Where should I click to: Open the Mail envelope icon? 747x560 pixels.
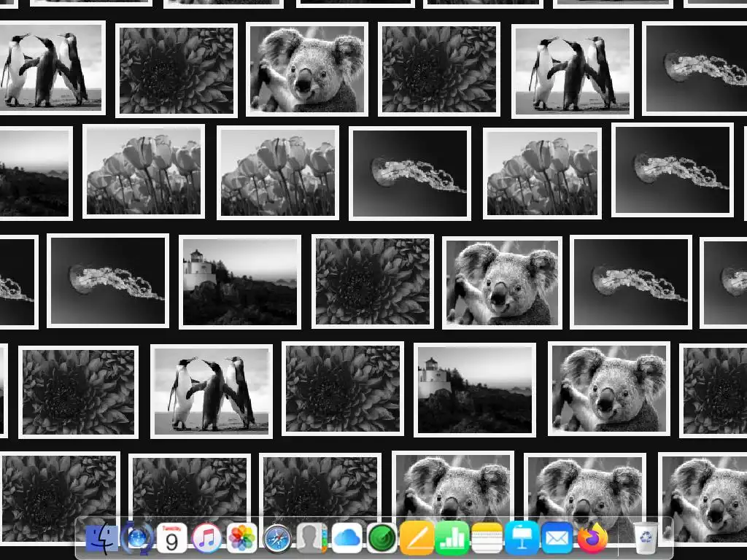(557, 539)
